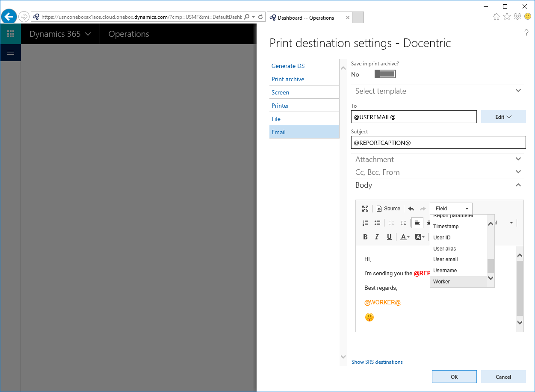
Task: Click Operations in top bar
Action: click(x=129, y=34)
